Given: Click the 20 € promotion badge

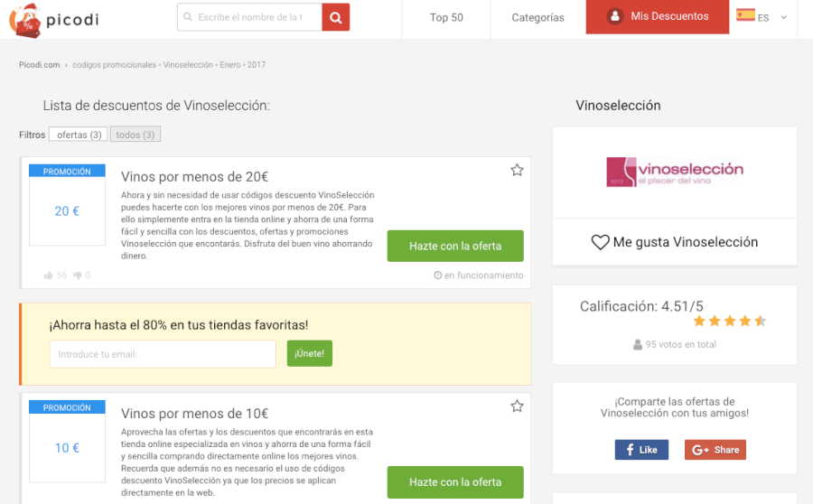Looking at the screenshot, I should [x=67, y=205].
